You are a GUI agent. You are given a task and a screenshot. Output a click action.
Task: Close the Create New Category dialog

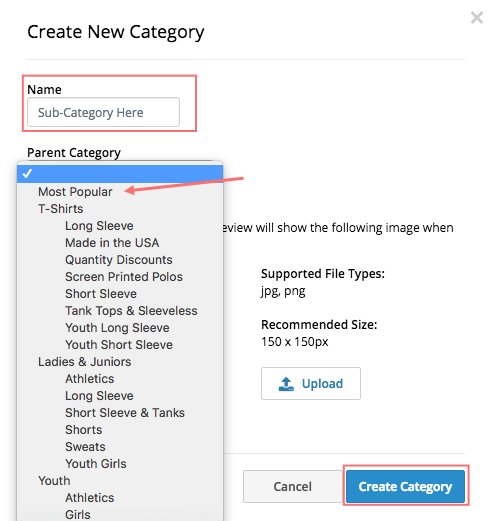[x=477, y=18]
